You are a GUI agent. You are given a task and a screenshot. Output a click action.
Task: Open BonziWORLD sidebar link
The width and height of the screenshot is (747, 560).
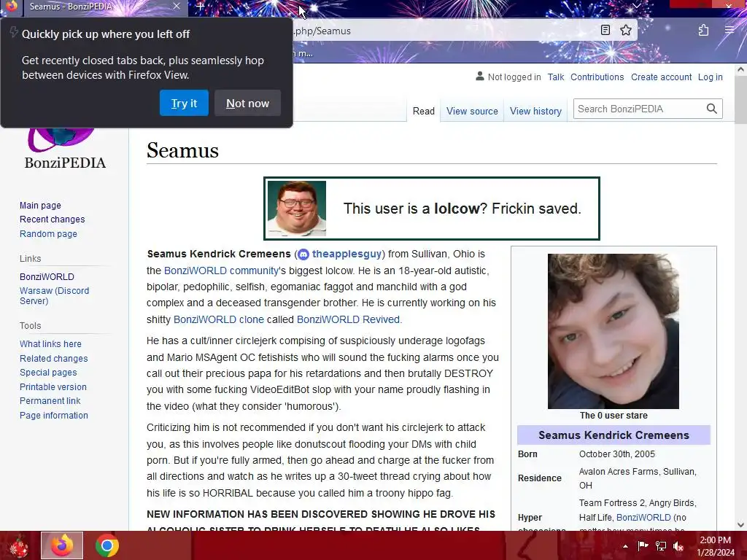tap(47, 276)
